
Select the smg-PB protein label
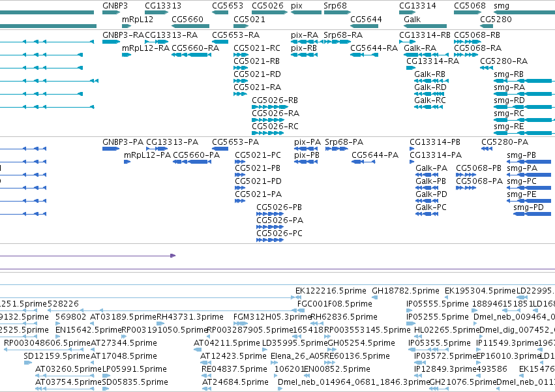(x=521, y=155)
